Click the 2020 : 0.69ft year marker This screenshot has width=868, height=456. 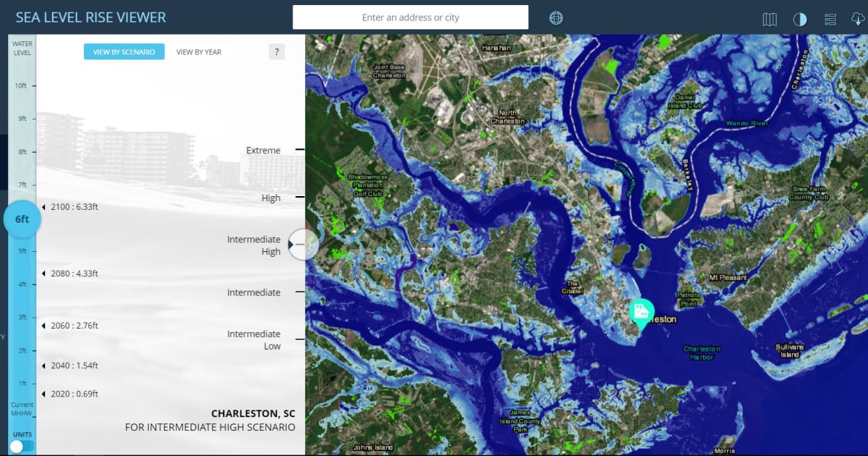71,394
